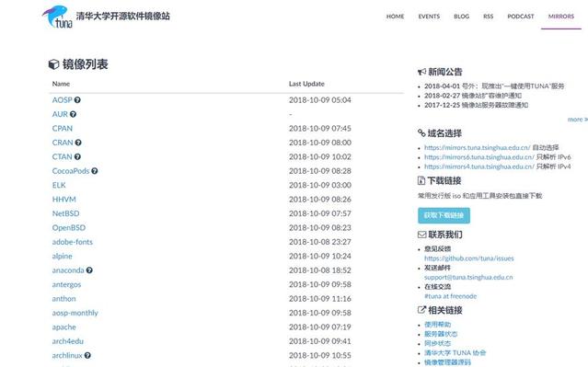Open the BLOG nav item

pyautogui.click(x=462, y=17)
